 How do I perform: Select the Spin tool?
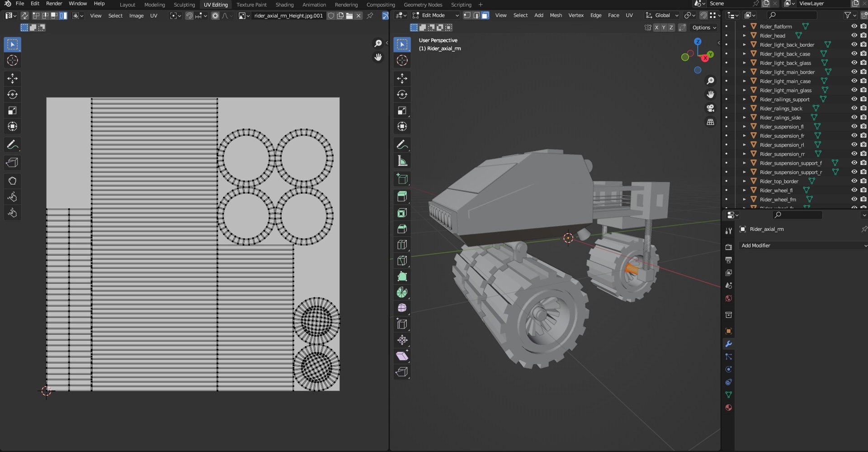tap(402, 292)
